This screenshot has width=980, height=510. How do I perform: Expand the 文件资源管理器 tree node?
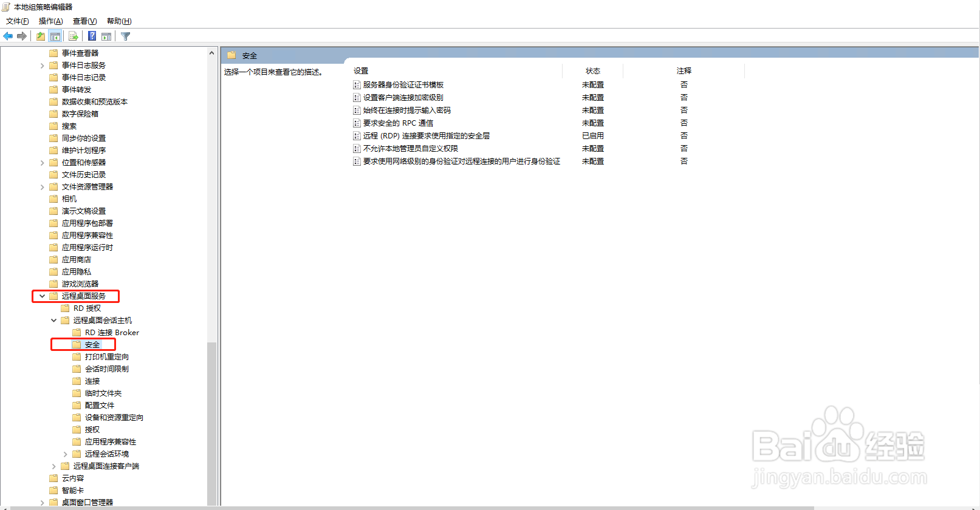[42, 187]
